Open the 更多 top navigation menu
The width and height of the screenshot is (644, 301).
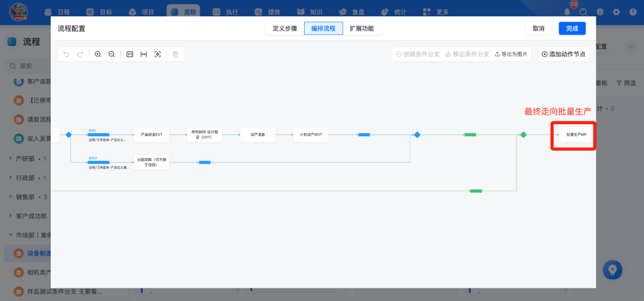click(x=436, y=12)
